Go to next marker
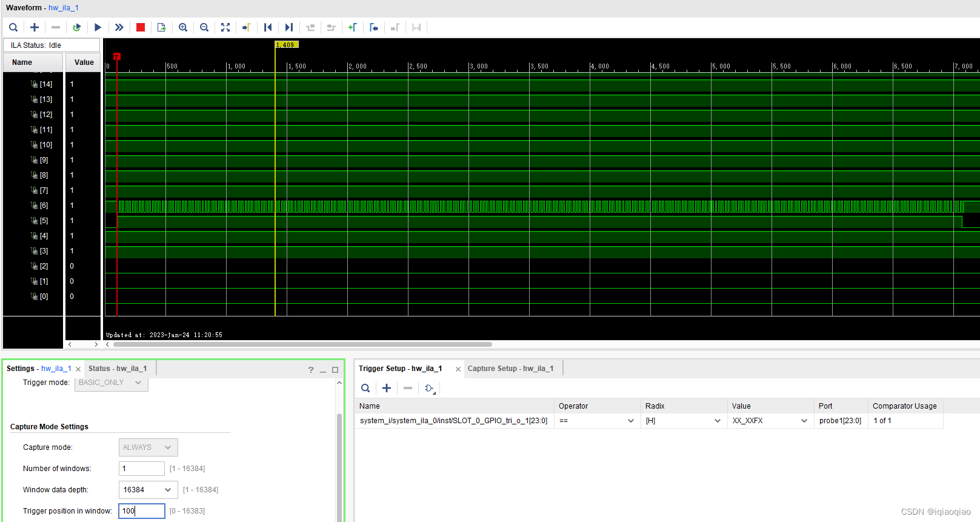This screenshot has height=522, width=980. [x=395, y=27]
